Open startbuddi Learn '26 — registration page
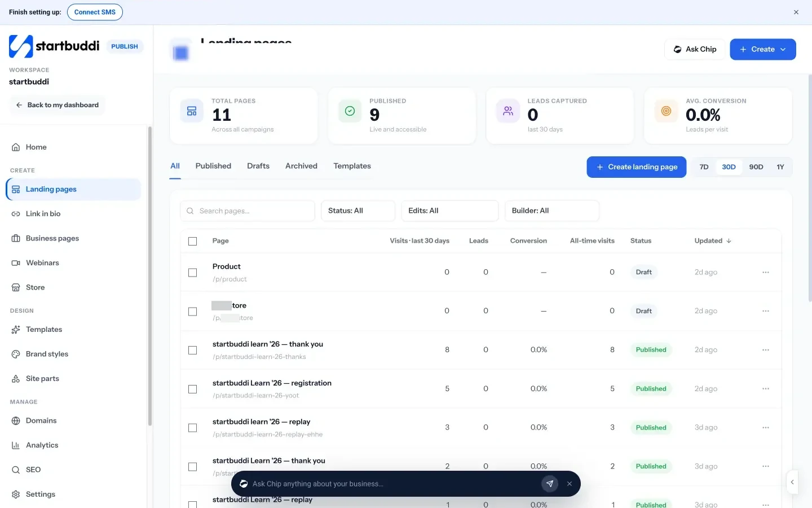 (272, 383)
